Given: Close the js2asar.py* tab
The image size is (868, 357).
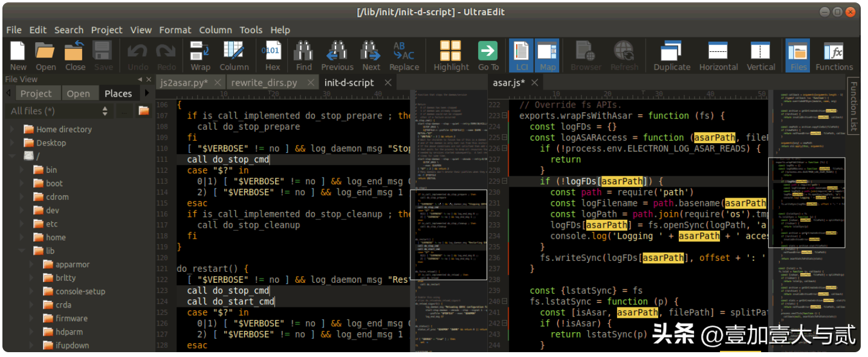Looking at the screenshot, I should pos(218,83).
